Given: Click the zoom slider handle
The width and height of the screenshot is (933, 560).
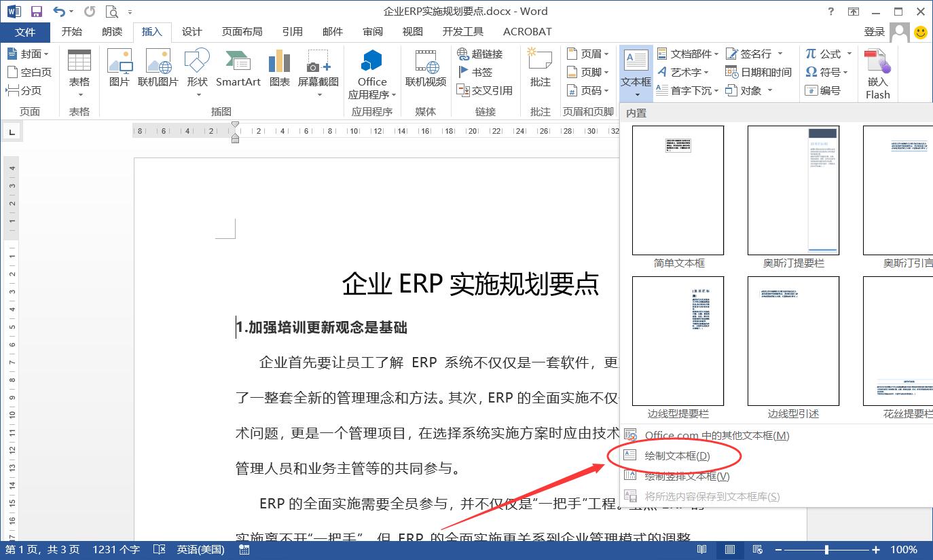Looking at the screenshot, I should (826, 550).
